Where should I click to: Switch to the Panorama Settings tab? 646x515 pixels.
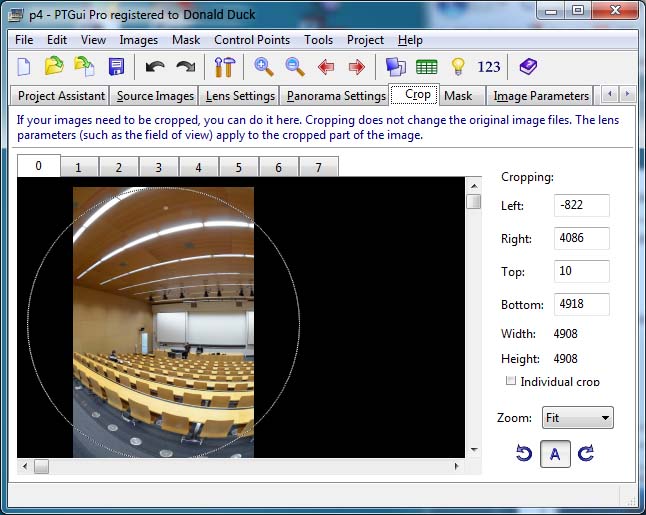336,96
